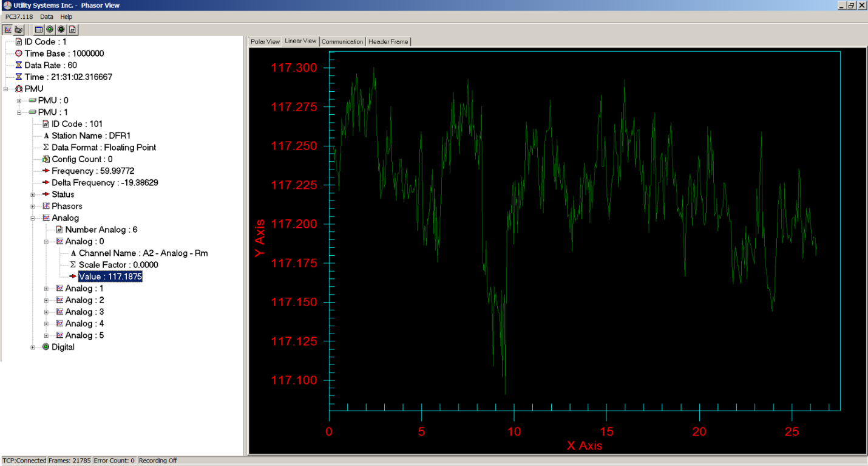Image resolution: width=868 pixels, height=466 pixels.
Task: Click the clock icon beside Time Base
Action: (19, 53)
